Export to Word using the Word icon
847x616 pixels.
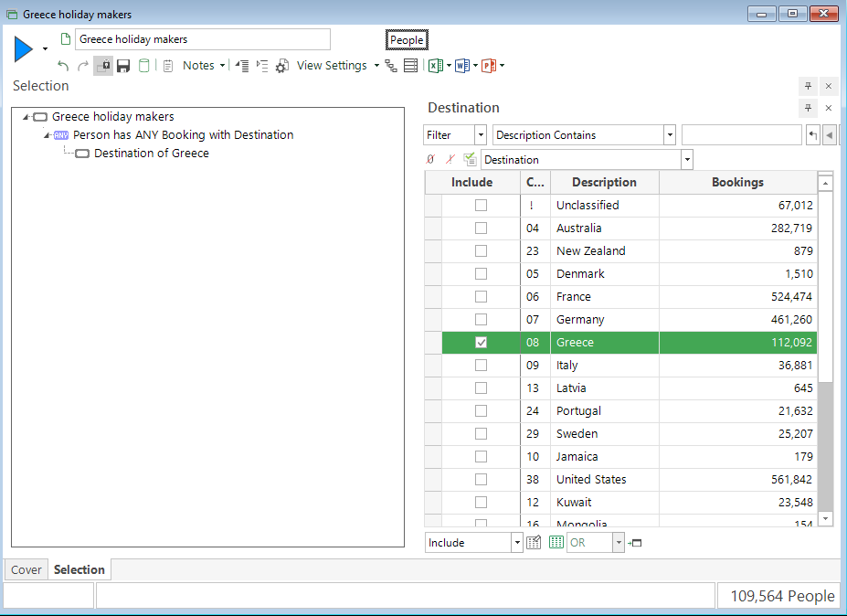point(461,66)
